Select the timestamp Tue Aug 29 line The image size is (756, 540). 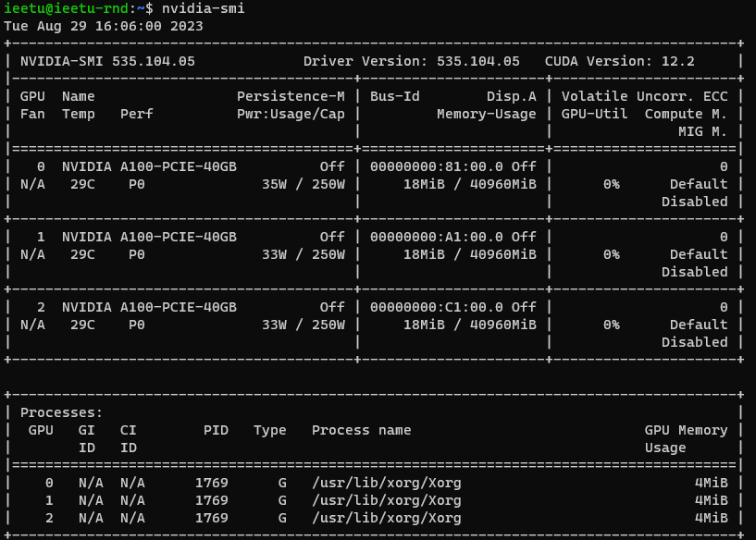click(x=104, y=26)
